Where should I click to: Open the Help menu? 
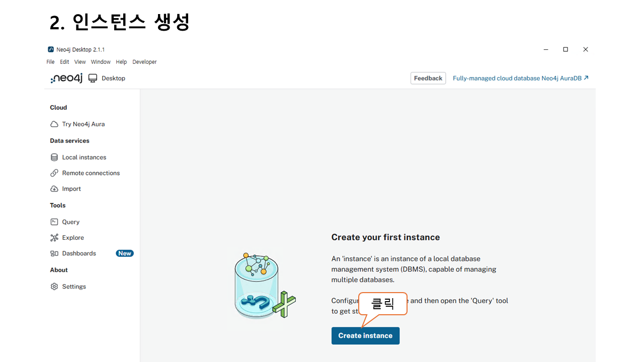pyautogui.click(x=121, y=62)
